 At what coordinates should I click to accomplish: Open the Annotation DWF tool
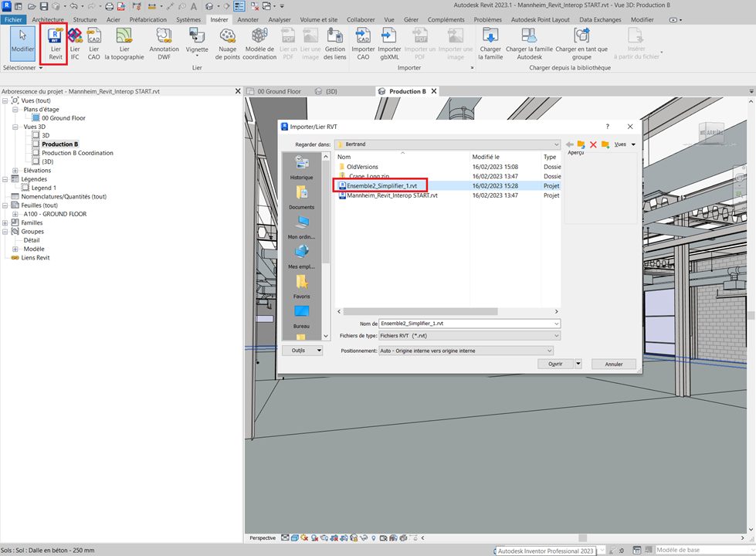pos(164,44)
